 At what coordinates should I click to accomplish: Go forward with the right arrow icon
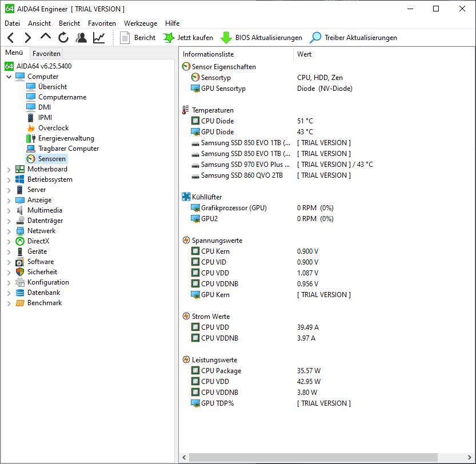click(27, 38)
